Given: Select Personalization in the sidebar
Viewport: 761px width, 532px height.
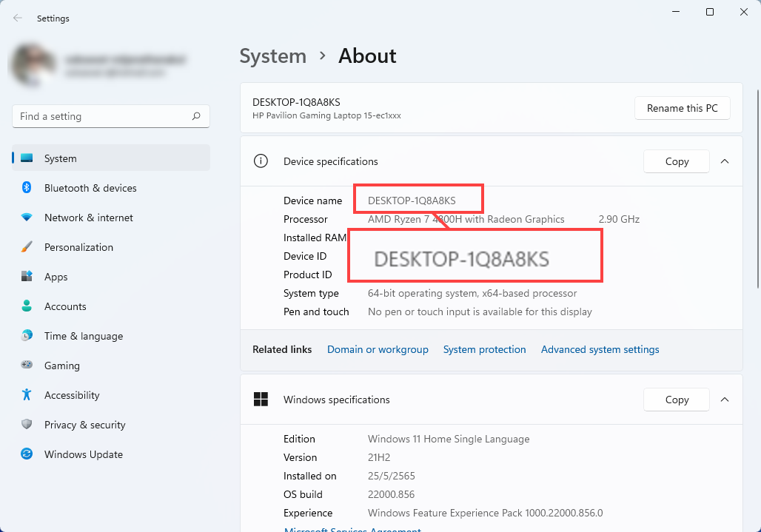Looking at the screenshot, I should point(111,247).
